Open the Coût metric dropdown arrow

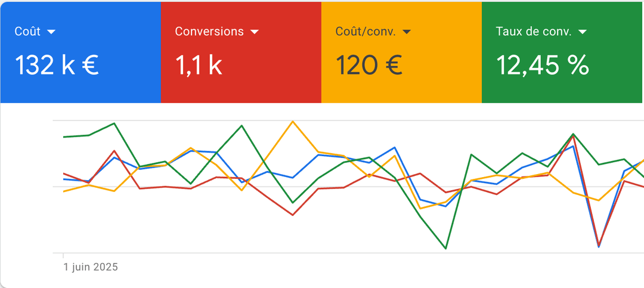[x=51, y=32]
